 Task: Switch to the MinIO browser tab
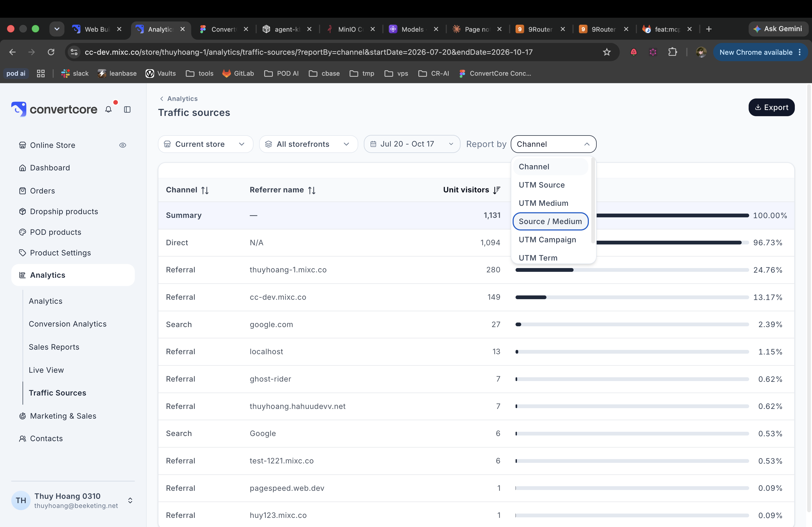350,29
